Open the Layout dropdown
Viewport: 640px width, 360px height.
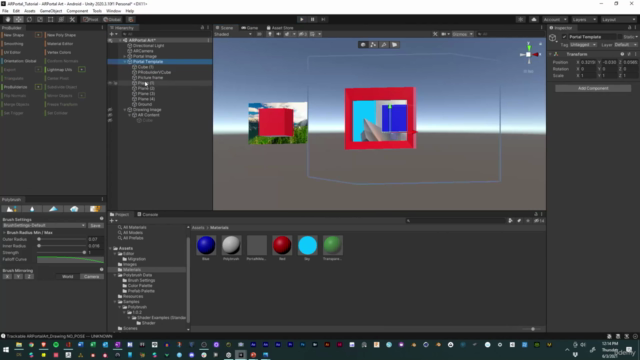point(618,20)
